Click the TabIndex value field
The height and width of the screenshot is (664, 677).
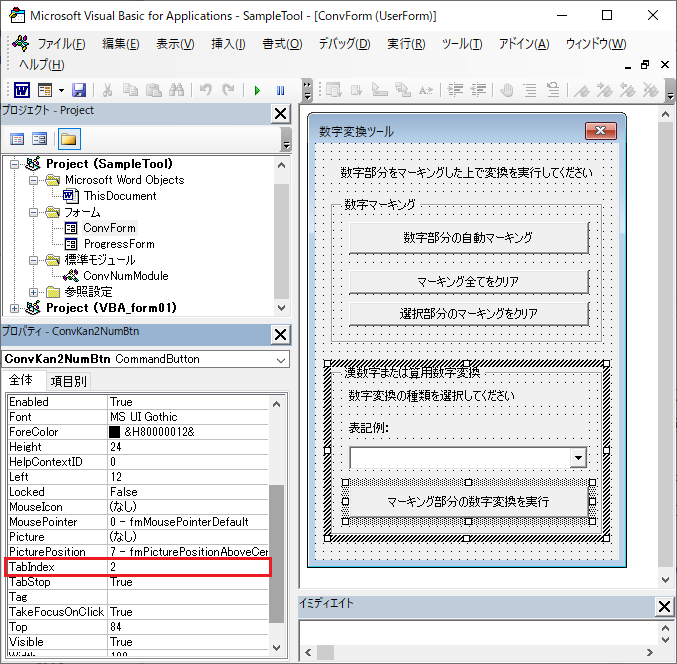[188, 567]
